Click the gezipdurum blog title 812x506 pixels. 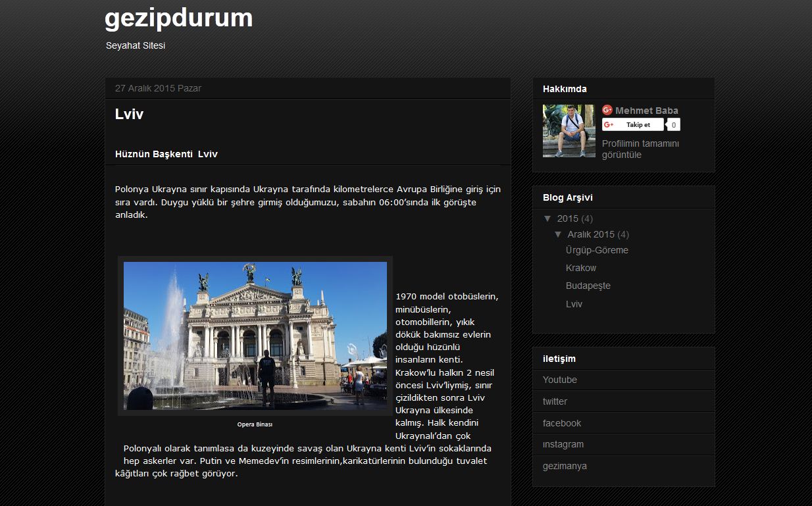coord(178,18)
